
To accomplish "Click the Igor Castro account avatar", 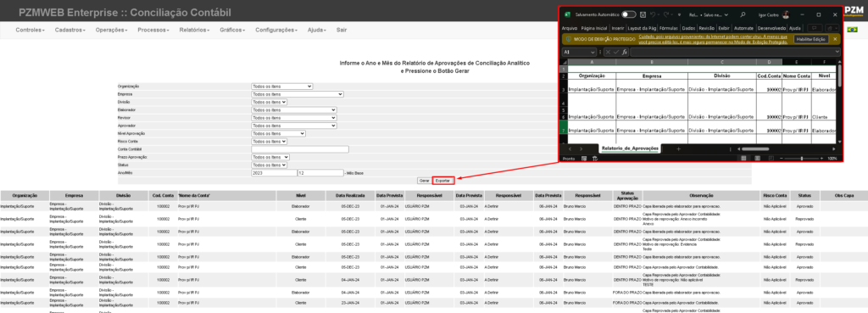I will (x=786, y=14).
